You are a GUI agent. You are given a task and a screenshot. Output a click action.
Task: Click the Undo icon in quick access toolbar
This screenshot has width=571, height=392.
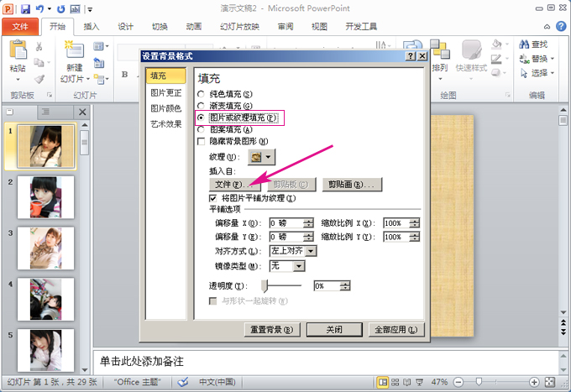39,8
